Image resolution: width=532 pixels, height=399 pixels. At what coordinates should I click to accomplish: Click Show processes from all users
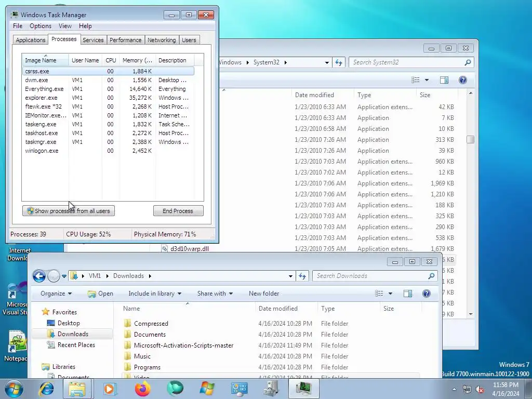click(x=69, y=211)
